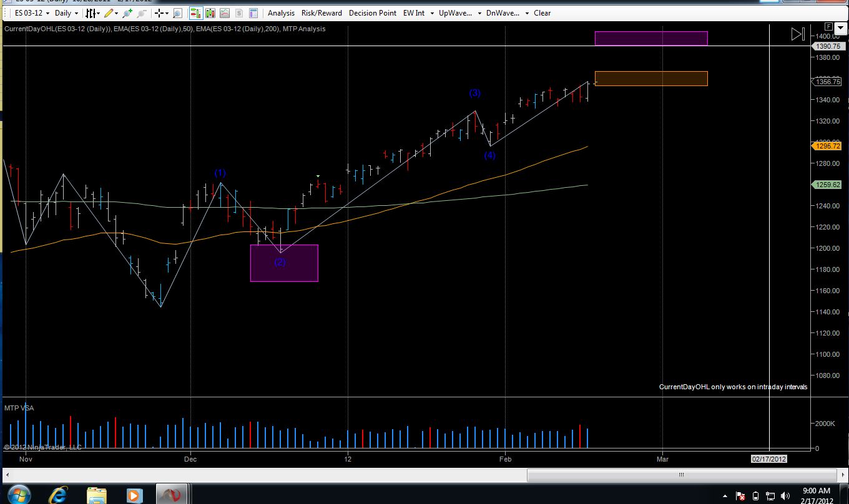Click the greyed zoom out icon
Screen dimensions: 849x504
(x=142, y=12)
